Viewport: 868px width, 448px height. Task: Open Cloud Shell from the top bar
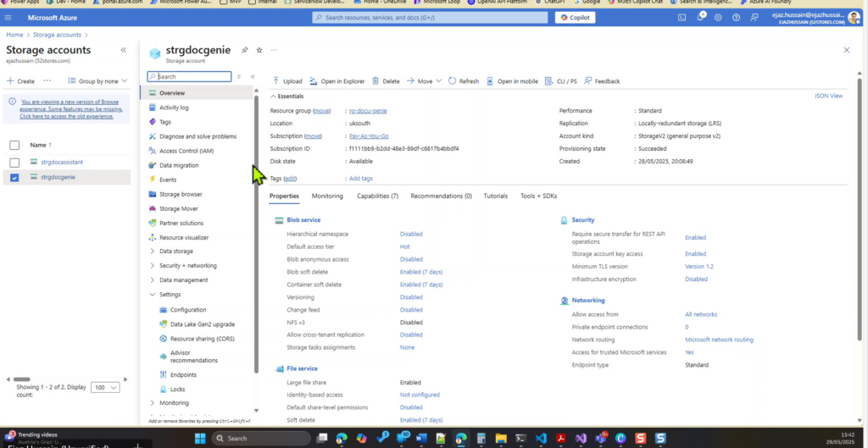coord(682,18)
